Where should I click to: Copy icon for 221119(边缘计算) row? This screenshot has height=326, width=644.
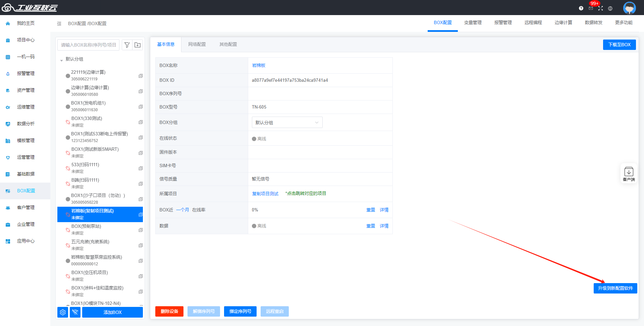141,76
